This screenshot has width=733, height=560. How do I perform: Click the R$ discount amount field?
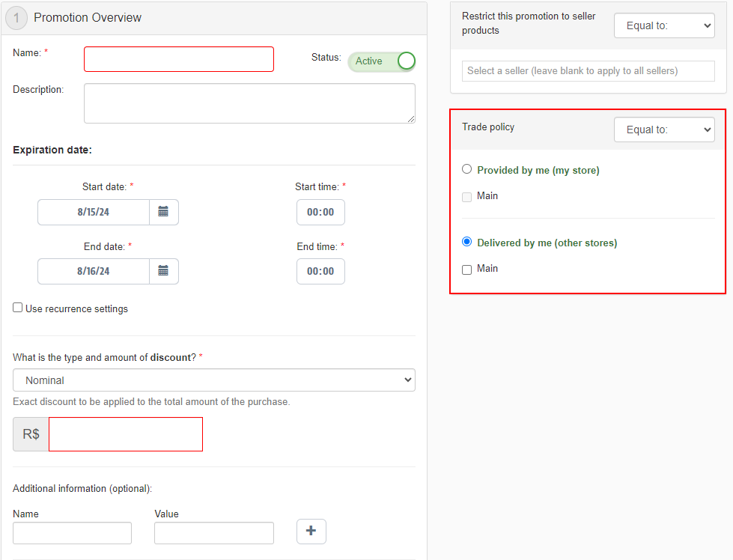[126, 434]
